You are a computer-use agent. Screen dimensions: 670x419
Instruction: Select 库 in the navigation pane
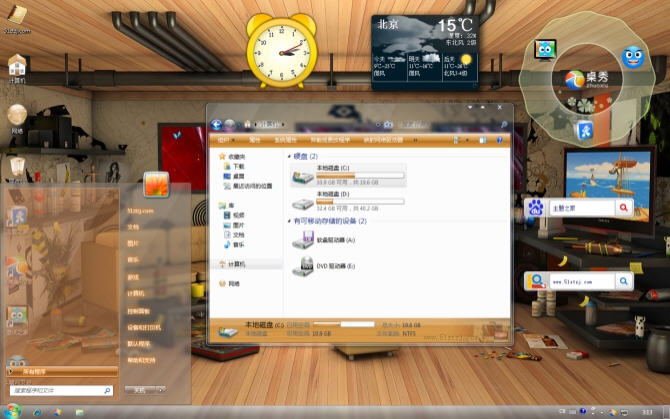226,206
